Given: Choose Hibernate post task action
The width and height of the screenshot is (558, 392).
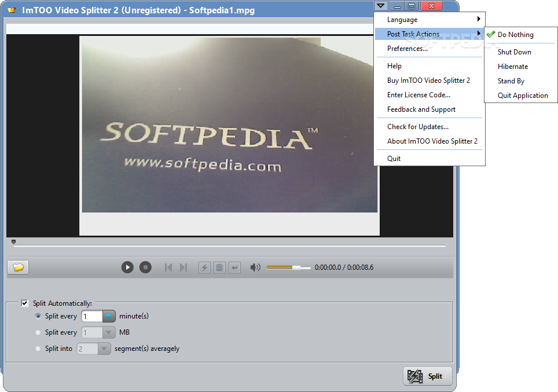Looking at the screenshot, I should point(520,67).
